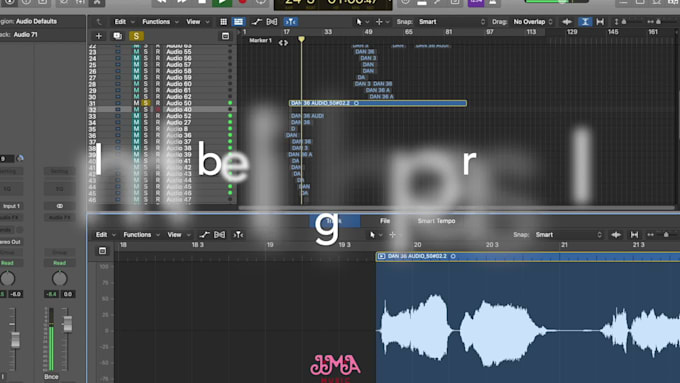Click the duplicate track icon
This screenshot has height=383, width=680.
pyautogui.click(x=117, y=36)
